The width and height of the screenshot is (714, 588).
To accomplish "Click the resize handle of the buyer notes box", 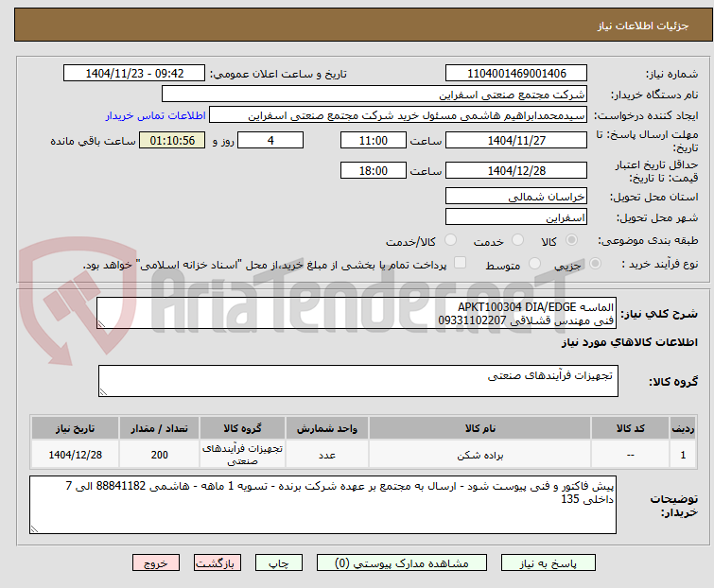I will click(35, 529).
